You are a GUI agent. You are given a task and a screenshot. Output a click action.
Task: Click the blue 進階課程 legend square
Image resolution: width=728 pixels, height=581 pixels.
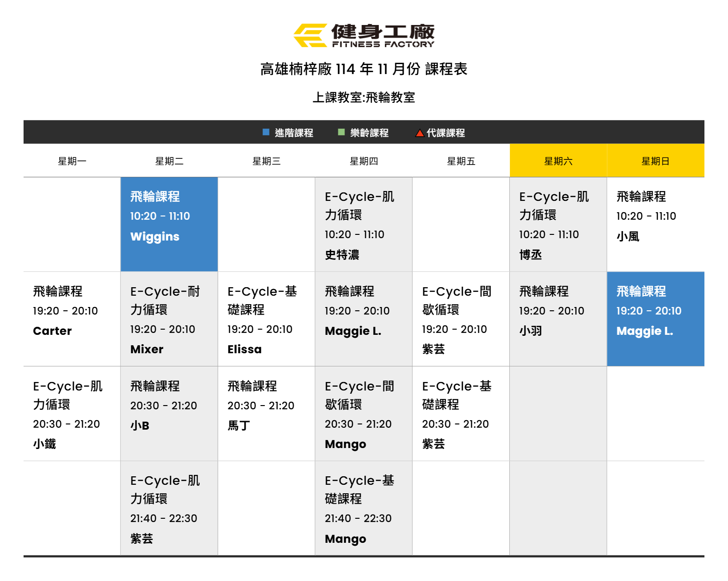tap(266, 132)
